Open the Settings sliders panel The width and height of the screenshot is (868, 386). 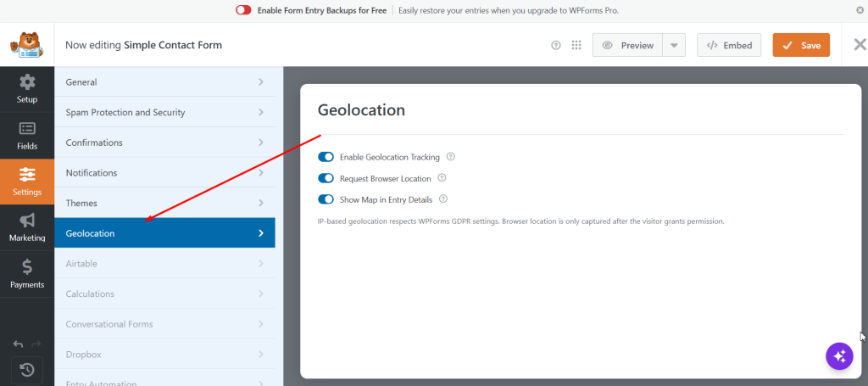point(27,182)
